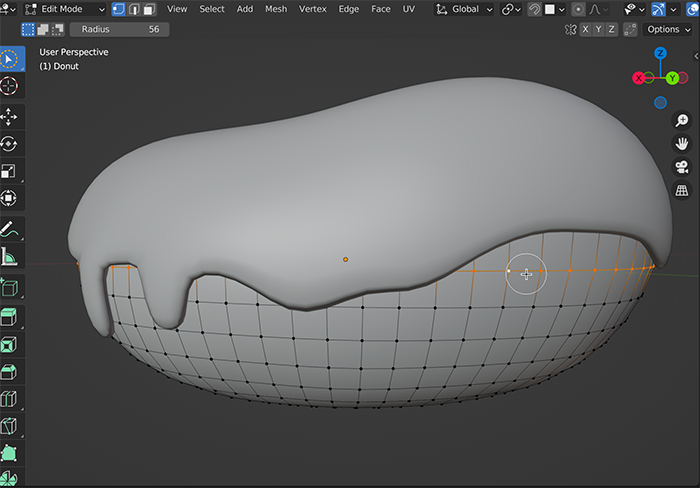This screenshot has height=488, width=700.
Task: Toggle X axis mirror button
Action: click(x=587, y=30)
